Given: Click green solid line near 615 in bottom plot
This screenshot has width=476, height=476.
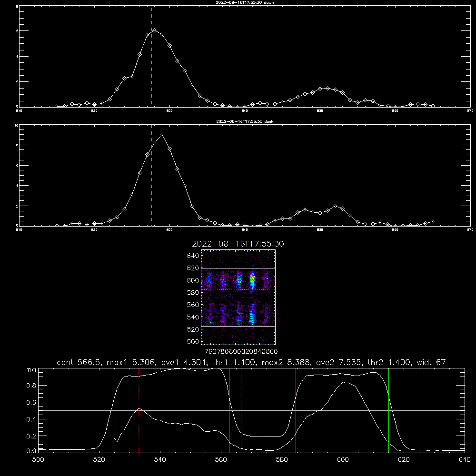Looking at the screenshot, I should click(388, 410).
